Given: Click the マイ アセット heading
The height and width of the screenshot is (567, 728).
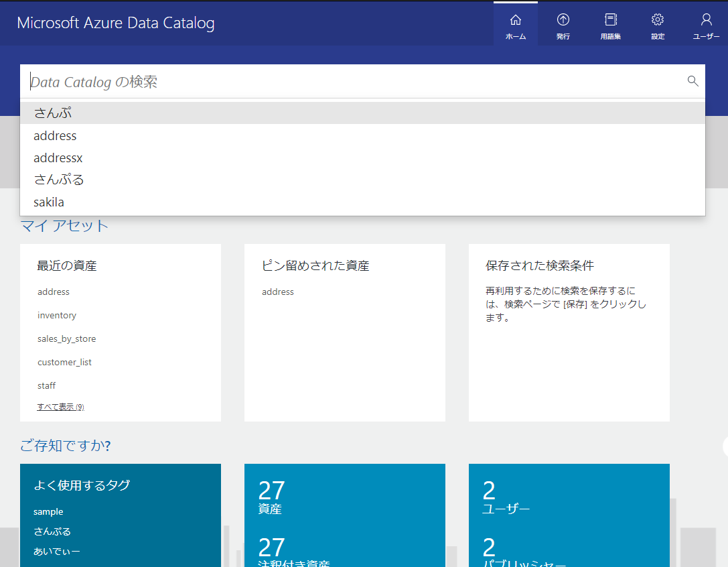Looking at the screenshot, I should coord(64,225).
